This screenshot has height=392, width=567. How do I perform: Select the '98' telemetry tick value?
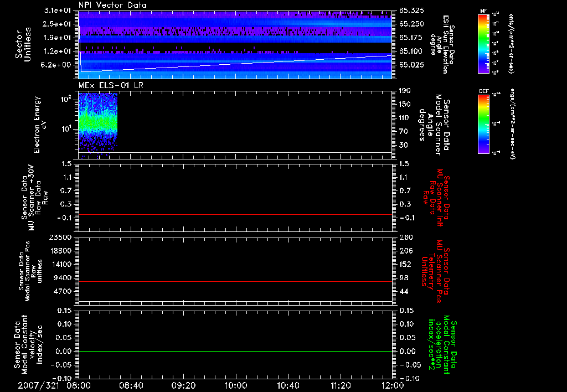tap(404, 278)
